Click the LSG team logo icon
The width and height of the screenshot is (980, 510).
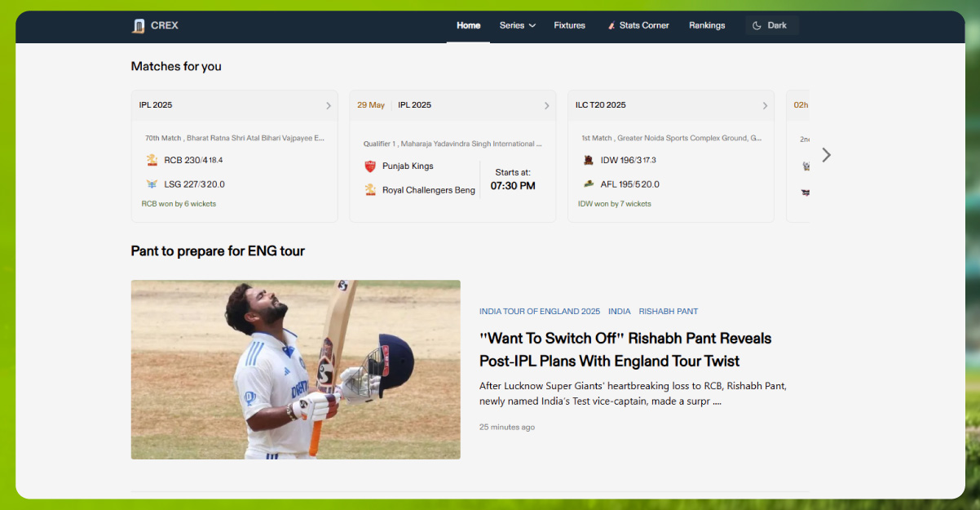pyautogui.click(x=152, y=184)
